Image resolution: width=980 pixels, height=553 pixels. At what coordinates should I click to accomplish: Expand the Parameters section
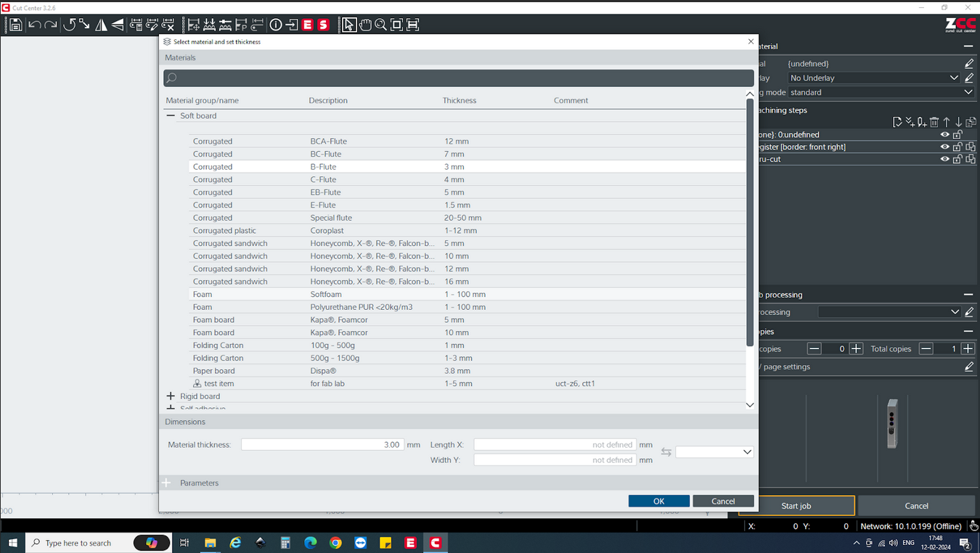167,483
